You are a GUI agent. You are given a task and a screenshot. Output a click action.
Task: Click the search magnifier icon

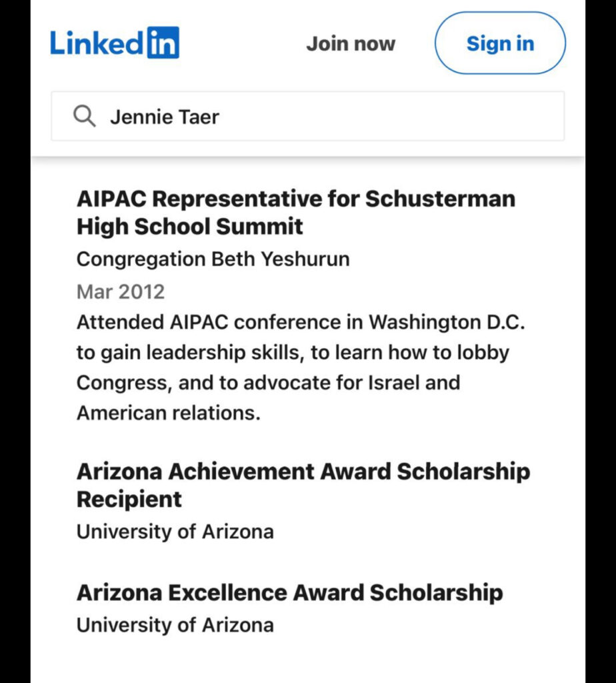tap(84, 116)
